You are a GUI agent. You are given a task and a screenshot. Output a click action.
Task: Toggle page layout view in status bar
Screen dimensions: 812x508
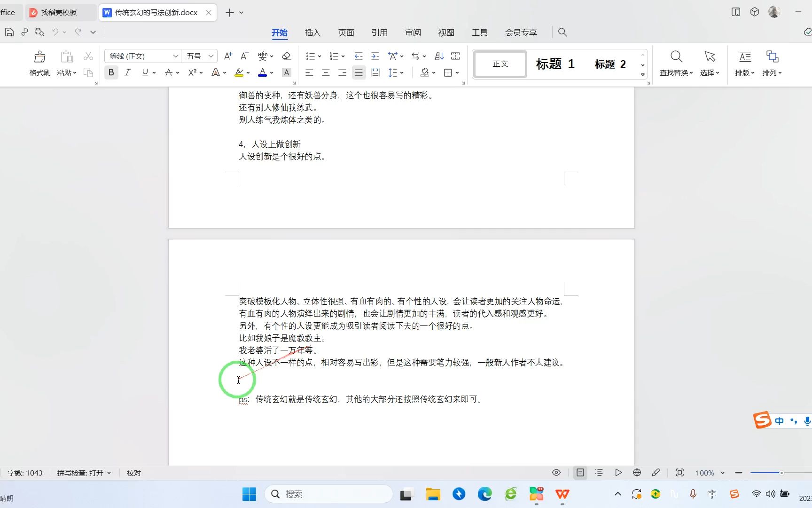580,473
